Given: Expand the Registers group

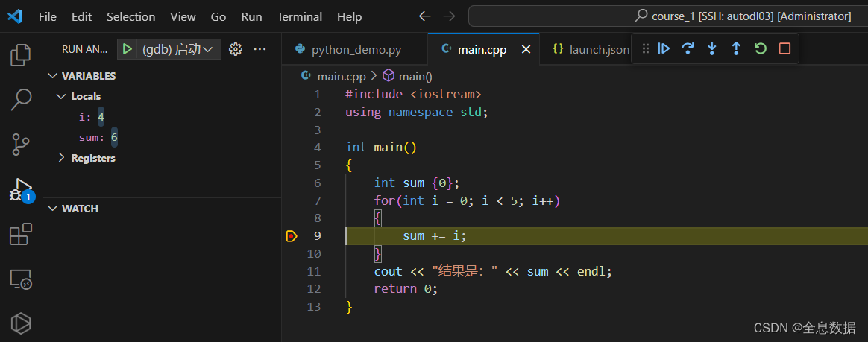Looking at the screenshot, I should 61,158.
